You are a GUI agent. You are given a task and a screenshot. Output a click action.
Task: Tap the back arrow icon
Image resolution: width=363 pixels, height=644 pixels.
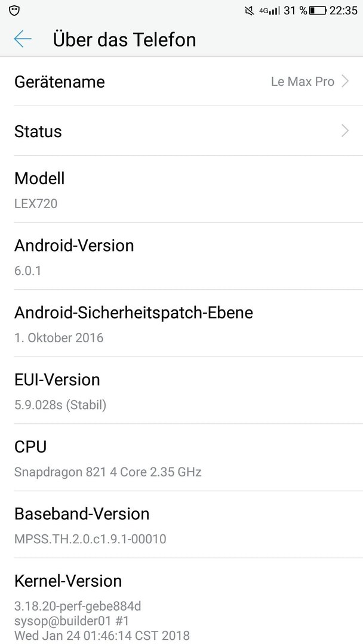[x=23, y=39]
